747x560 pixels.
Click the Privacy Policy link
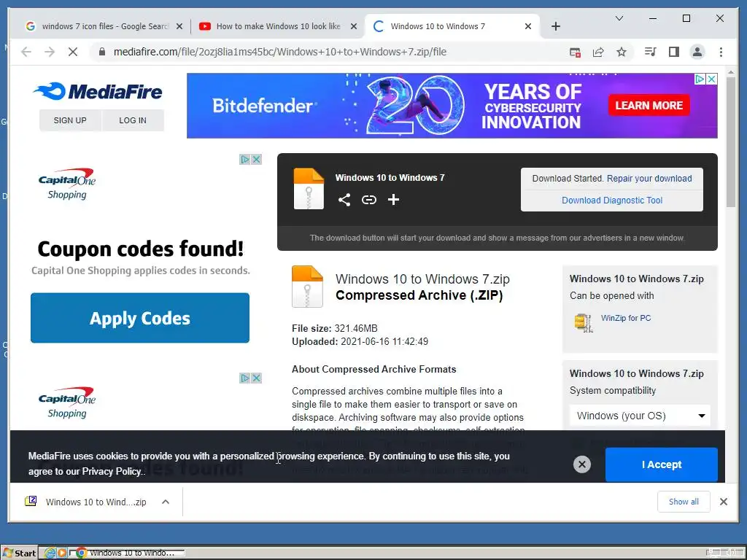pyautogui.click(x=112, y=472)
